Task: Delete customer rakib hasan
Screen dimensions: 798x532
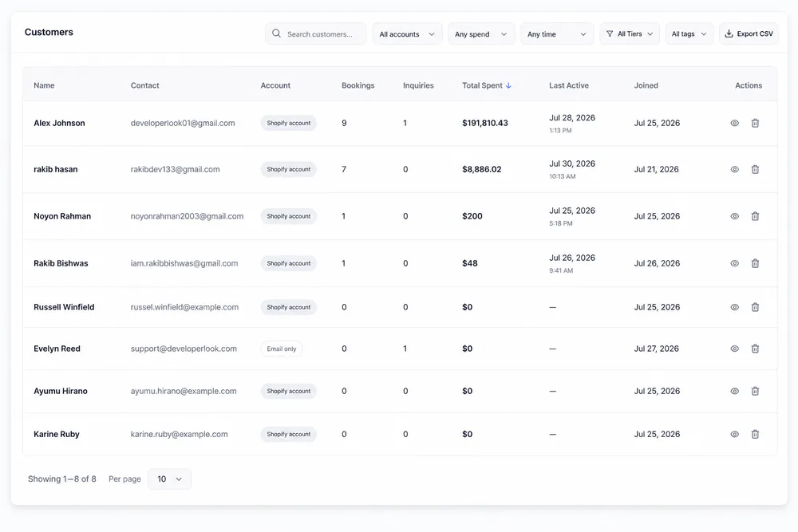Action: click(755, 169)
